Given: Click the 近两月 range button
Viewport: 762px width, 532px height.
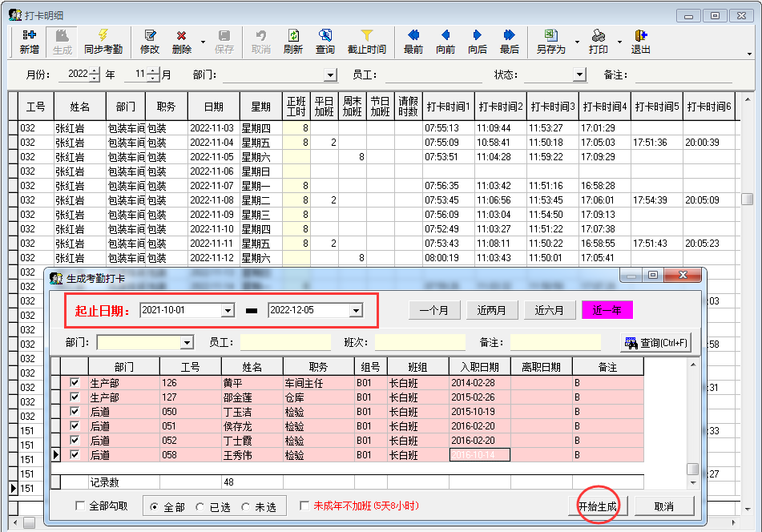Looking at the screenshot, I should tap(492, 310).
